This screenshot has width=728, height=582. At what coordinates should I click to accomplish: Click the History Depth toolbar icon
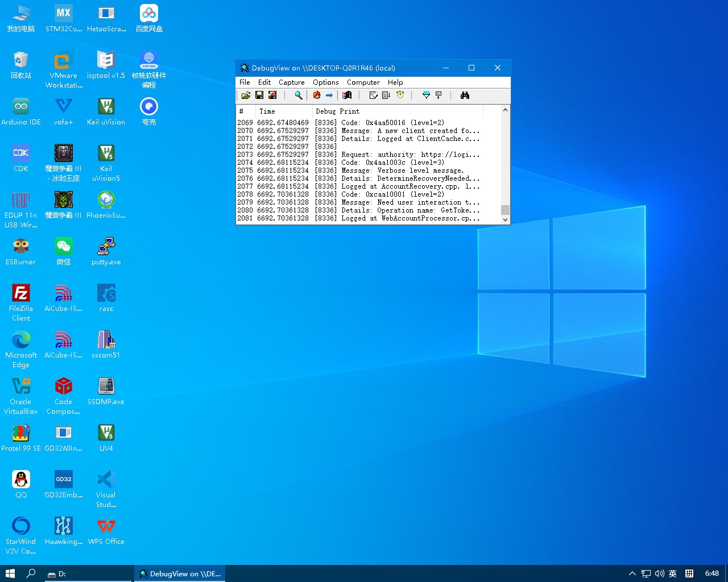pos(439,95)
